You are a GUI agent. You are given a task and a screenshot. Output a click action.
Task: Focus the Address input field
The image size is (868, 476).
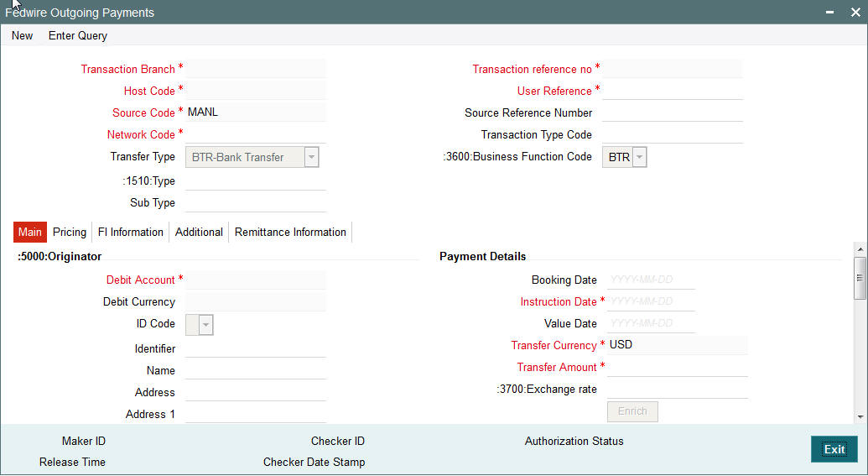(x=255, y=392)
